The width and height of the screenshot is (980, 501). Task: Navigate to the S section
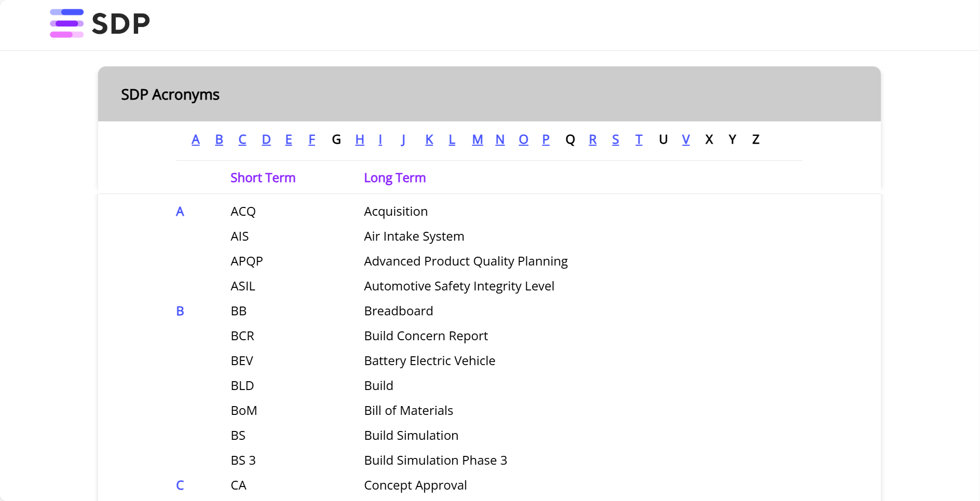coord(616,140)
